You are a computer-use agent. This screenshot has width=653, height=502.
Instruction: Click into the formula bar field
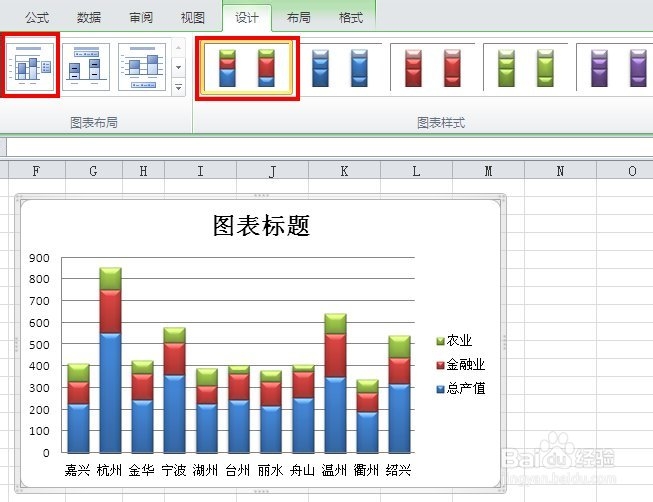pos(329,147)
